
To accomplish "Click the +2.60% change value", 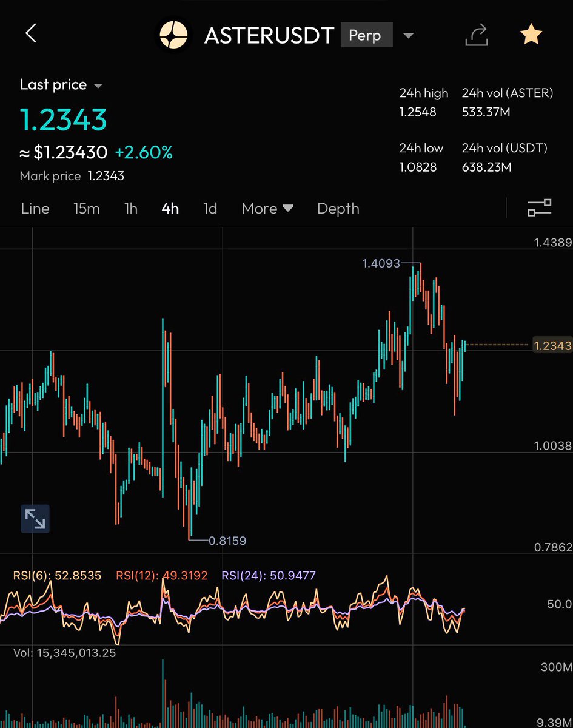I will (144, 153).
